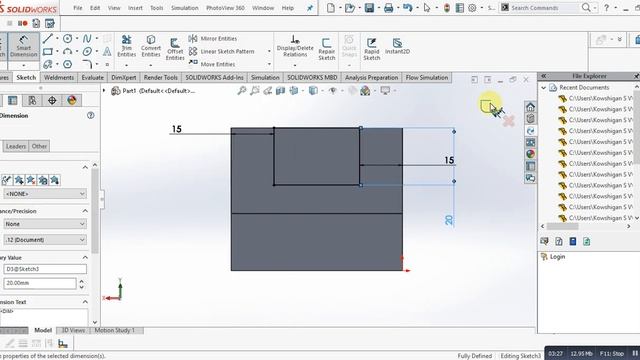Open Display/Delete Relations
This screenshot has height=360, width=640.
(295, 46)
